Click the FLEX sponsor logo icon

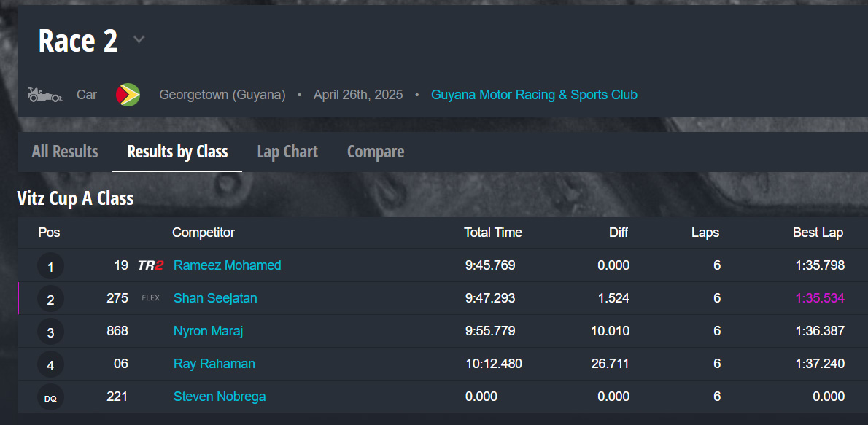(150, 298)
